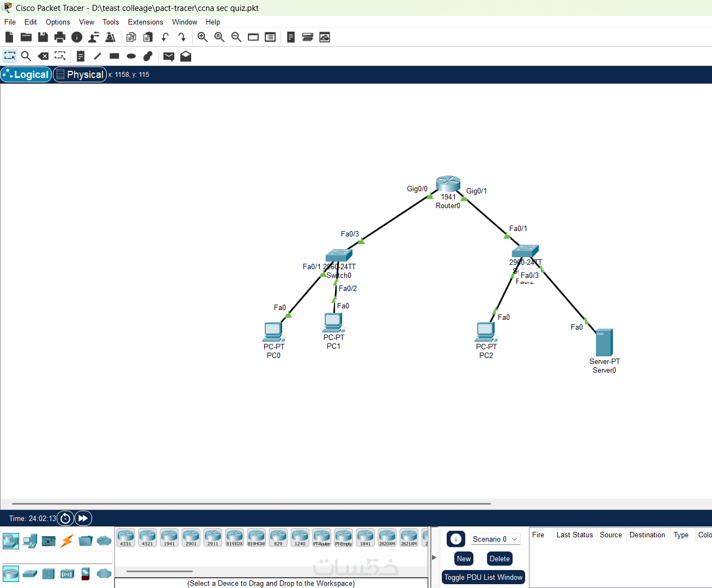
Task: Select the Connections lightning bolt category
Action: point(67,541)
